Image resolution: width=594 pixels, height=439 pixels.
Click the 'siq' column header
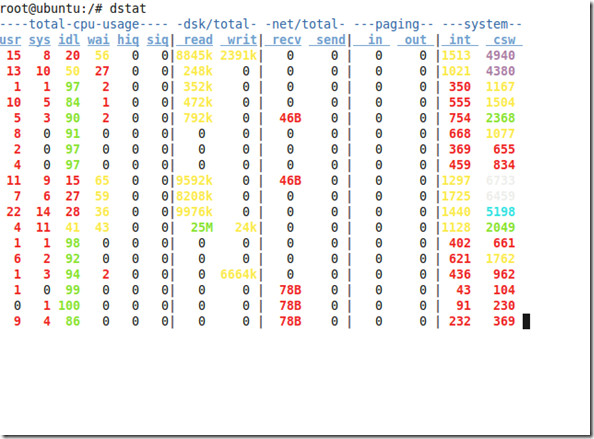point(158,40)
